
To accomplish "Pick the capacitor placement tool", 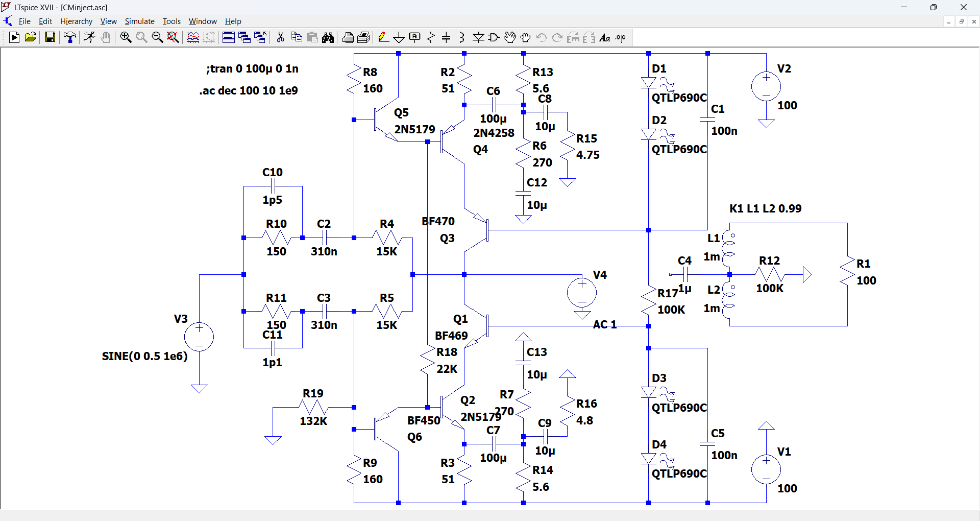I will tap(447, 37).
